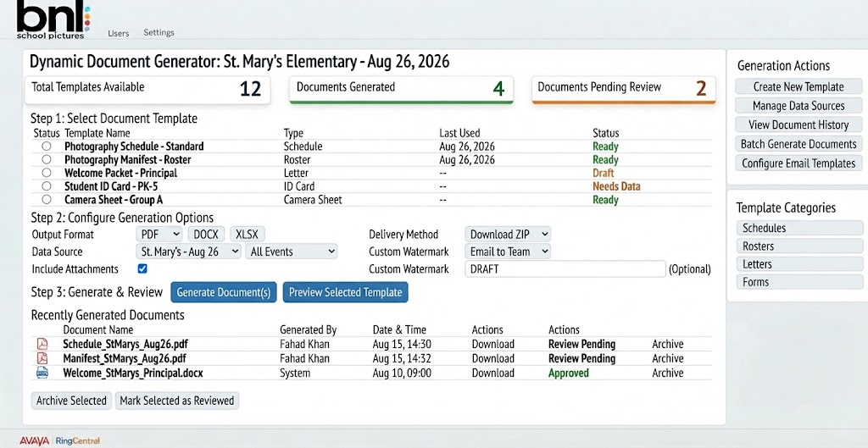Screen dimensions: 868x448
Task: Choose the Letters template category
Action: [x=799, y=264]
